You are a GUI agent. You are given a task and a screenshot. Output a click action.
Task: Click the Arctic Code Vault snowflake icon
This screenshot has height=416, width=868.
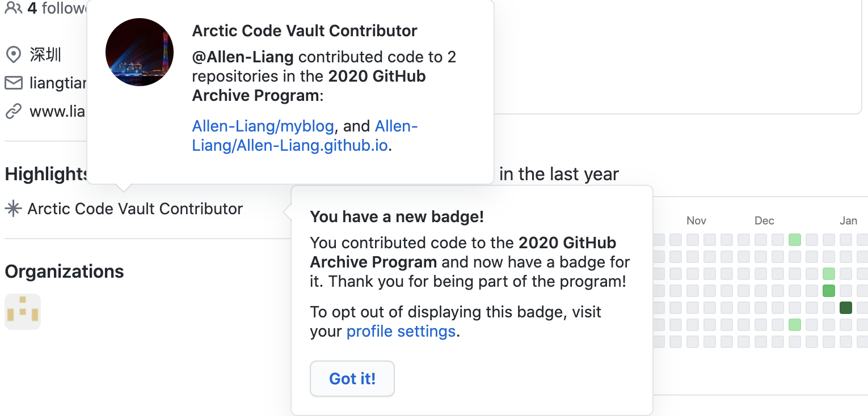13,209
